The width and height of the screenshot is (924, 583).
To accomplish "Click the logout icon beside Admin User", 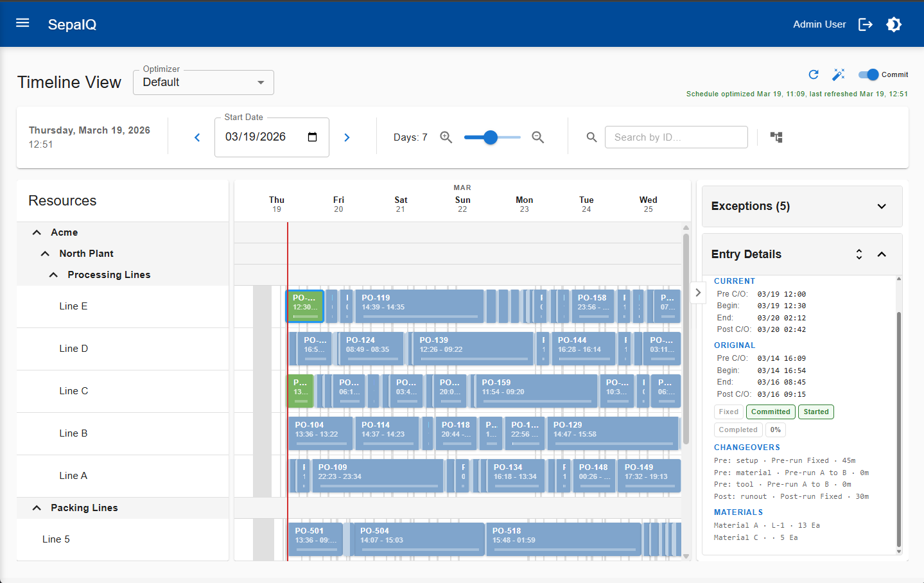I will tap(865, 24).
